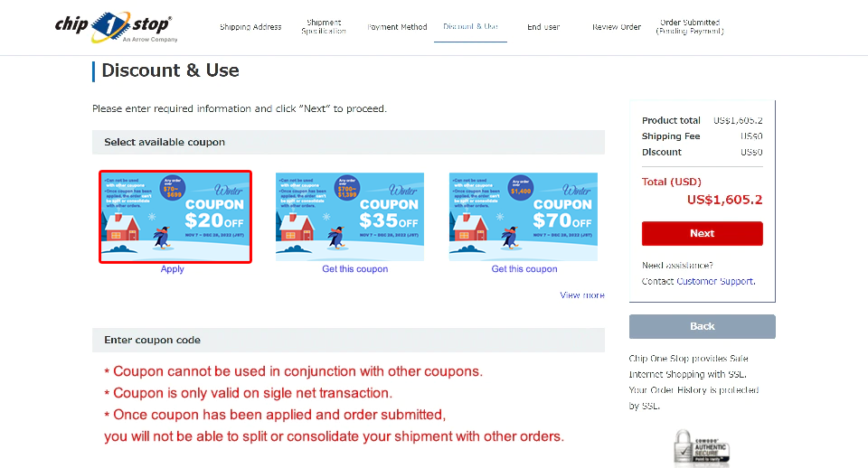Expand coupons with View more

(581, 295)
